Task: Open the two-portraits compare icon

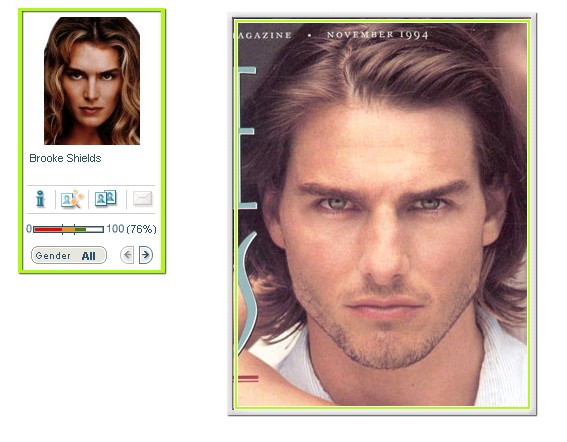Action: [106, 198]
